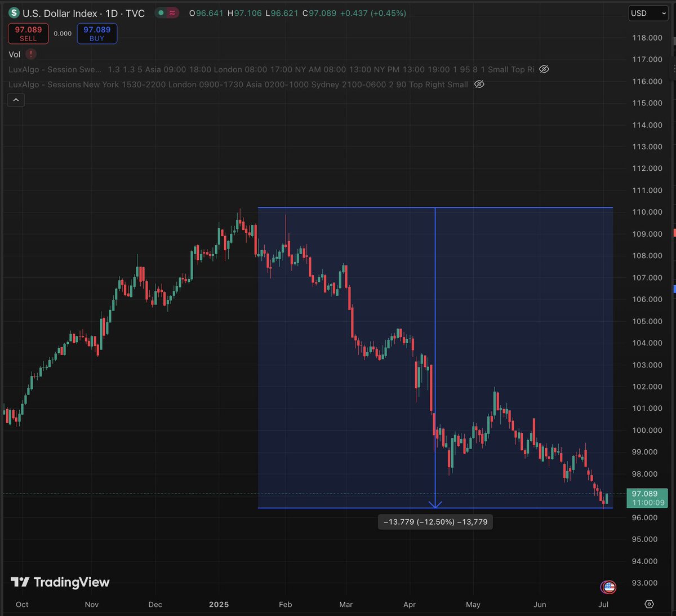676x616 pixels.
Task: Click the +0.437 (+0.45%) change value
Action: (373, 13)
